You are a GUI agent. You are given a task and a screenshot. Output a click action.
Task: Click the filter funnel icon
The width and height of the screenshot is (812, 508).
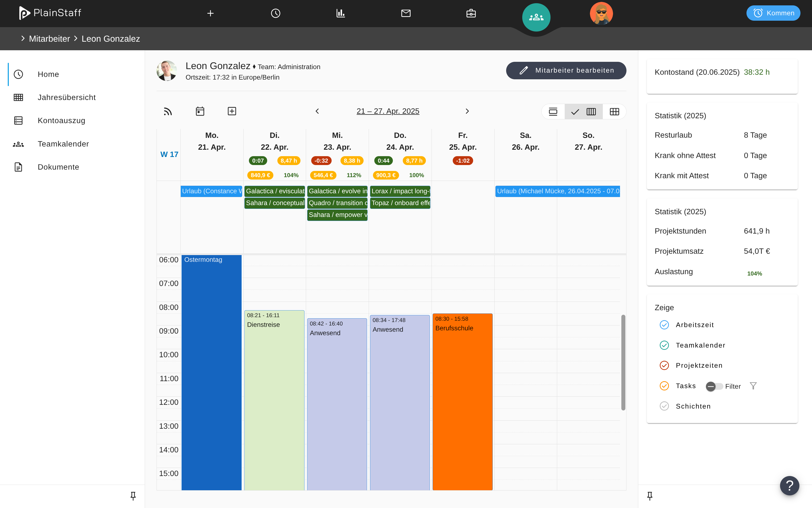[753, 386]
